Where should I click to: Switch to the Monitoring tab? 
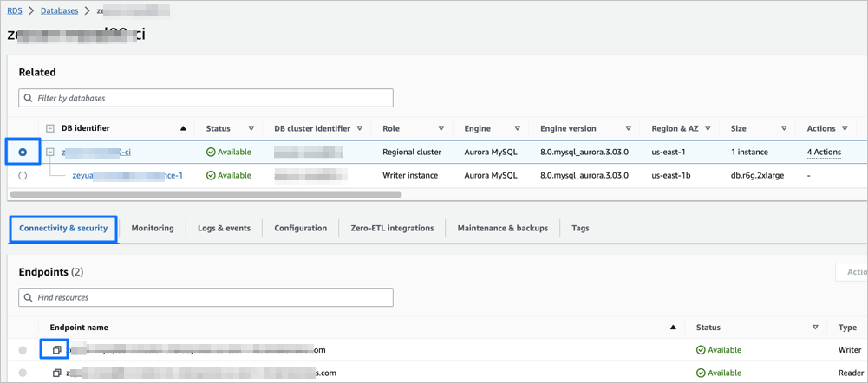point(153,228)
